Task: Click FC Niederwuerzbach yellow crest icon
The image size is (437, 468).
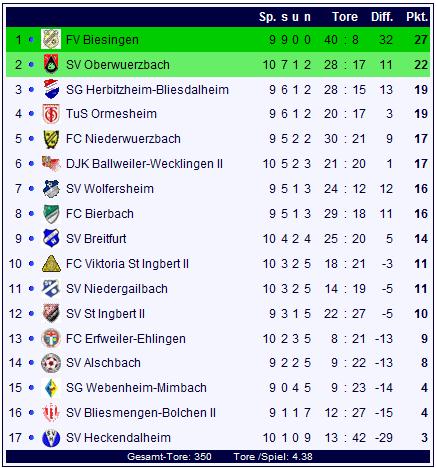Action: pos(51,139)
